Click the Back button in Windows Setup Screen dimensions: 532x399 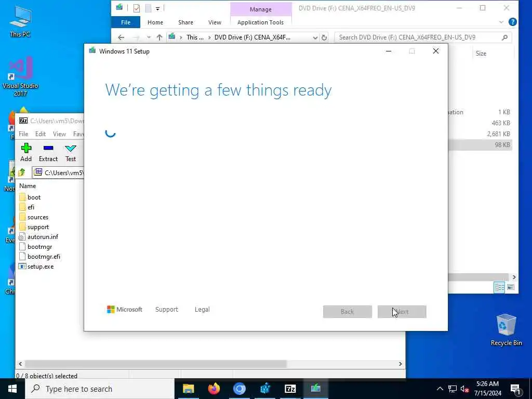pos(348,312)
